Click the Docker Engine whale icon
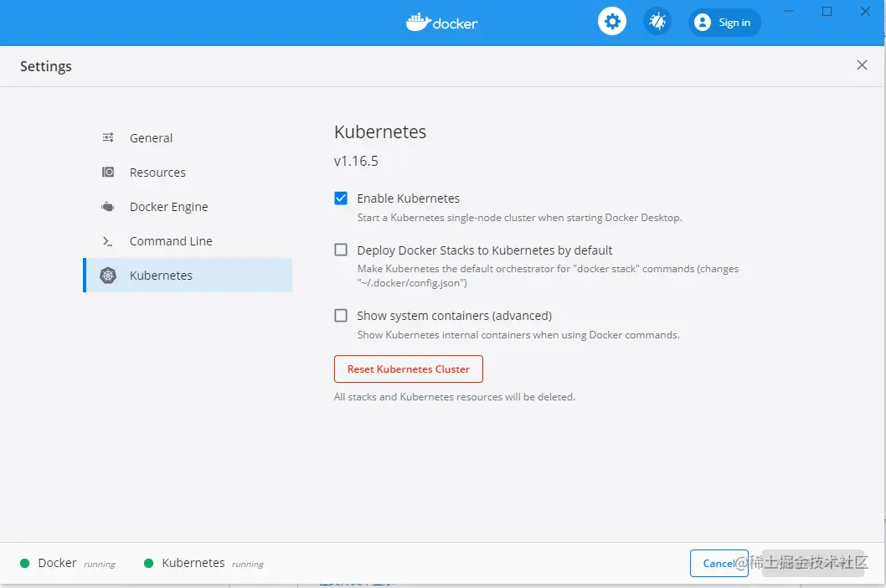 click(x=108, y=206)
